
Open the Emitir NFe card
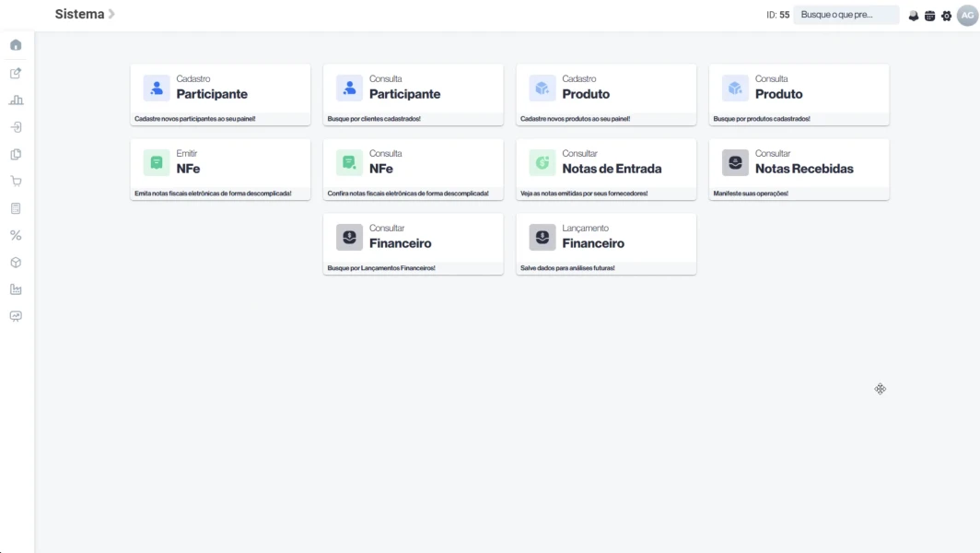pos(220,169)
